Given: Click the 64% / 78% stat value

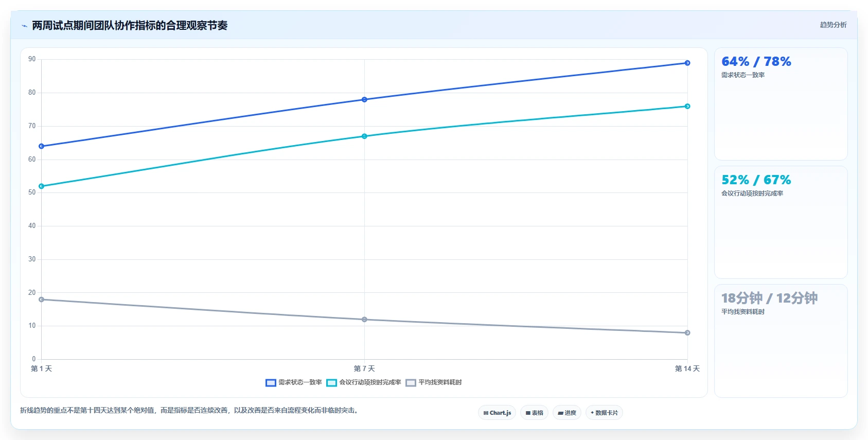Looking at the screenshot, I should [756, 62].
